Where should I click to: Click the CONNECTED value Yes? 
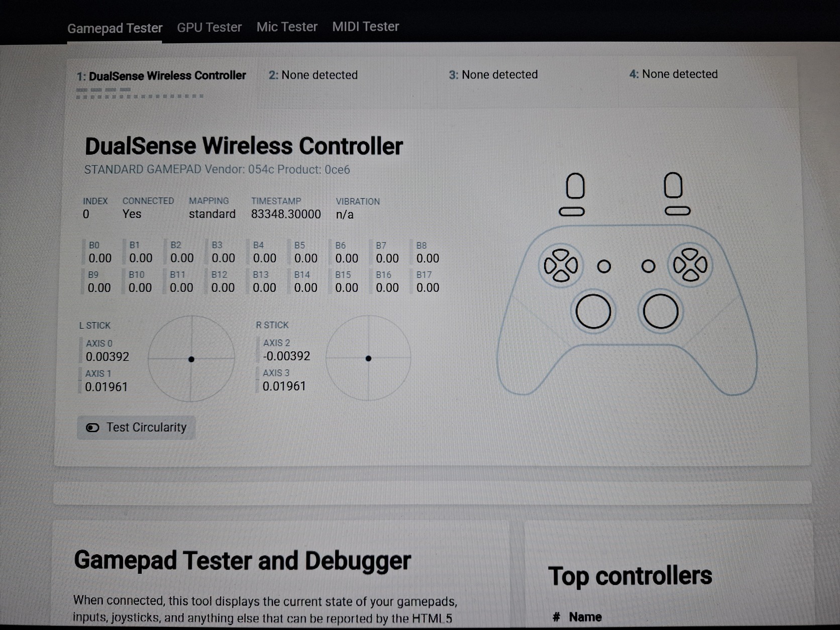(132, 214)
